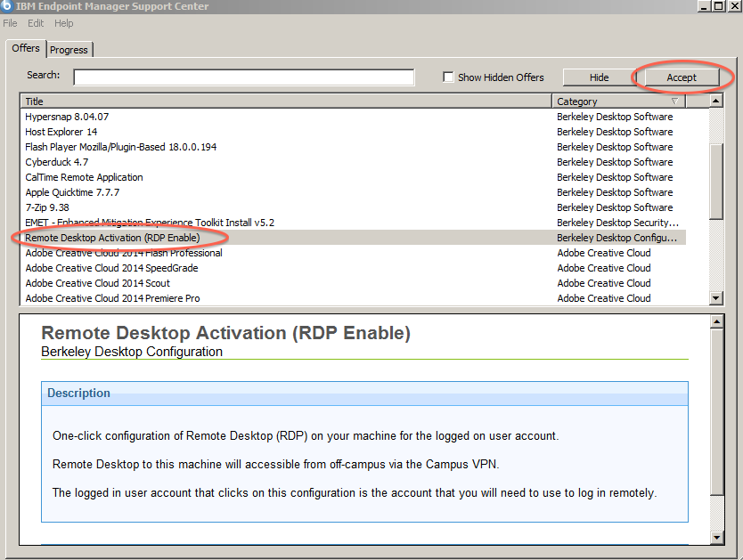This screenshot has height=560, width=743.
Task: Switch to the Progress tab
Action: 69,50
